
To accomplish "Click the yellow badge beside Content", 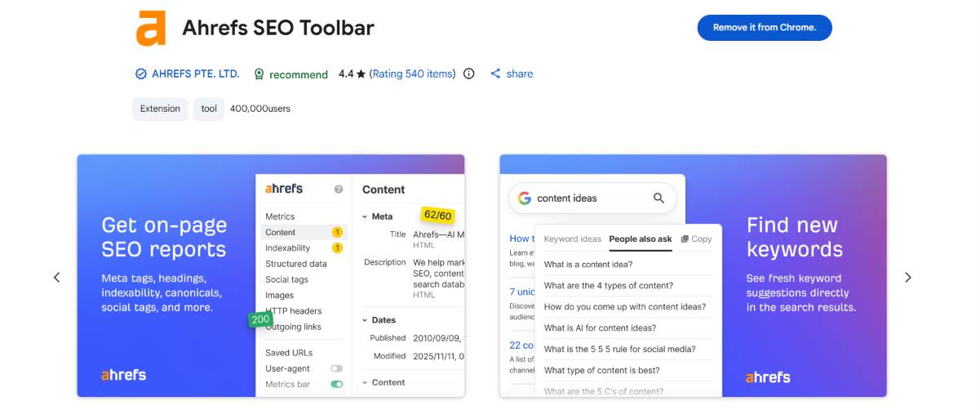I will pos(337,233).
